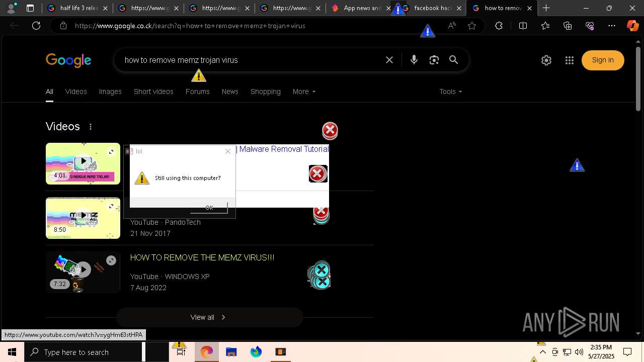
Task: Submit search with magnifier icon
Action: click(453, 60)
